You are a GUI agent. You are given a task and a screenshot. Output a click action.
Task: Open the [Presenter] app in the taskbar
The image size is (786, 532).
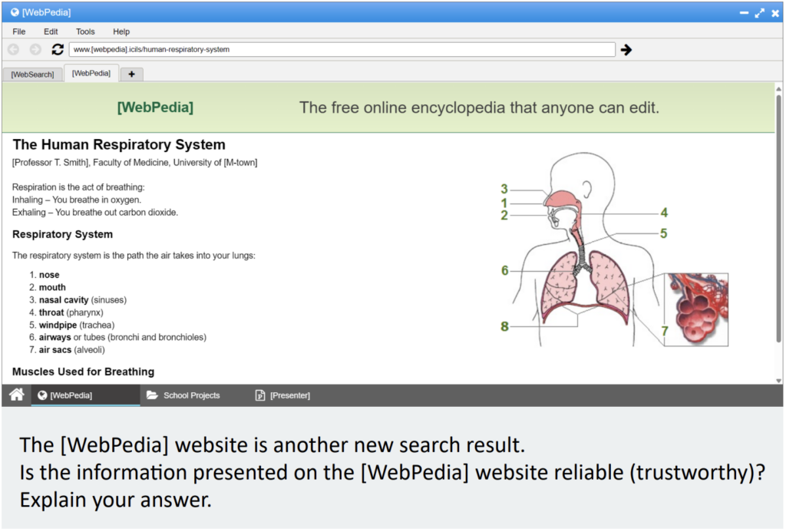282,395
